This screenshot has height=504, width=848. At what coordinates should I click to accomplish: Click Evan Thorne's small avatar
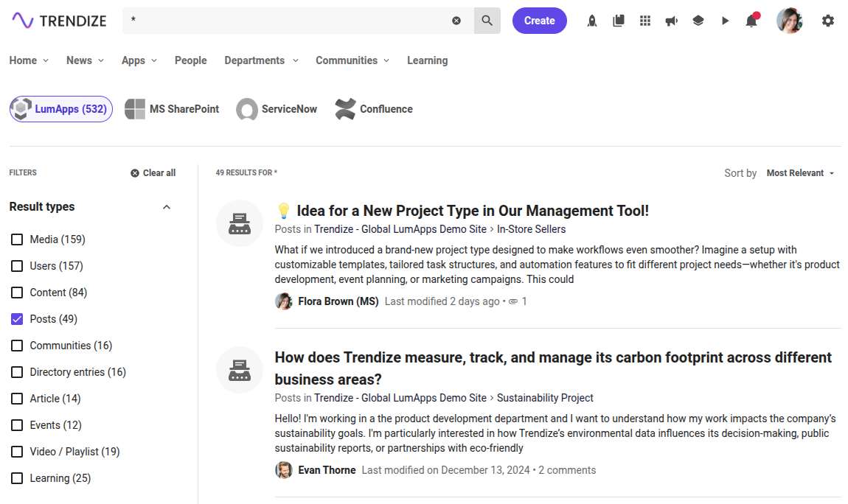(283, 470)
